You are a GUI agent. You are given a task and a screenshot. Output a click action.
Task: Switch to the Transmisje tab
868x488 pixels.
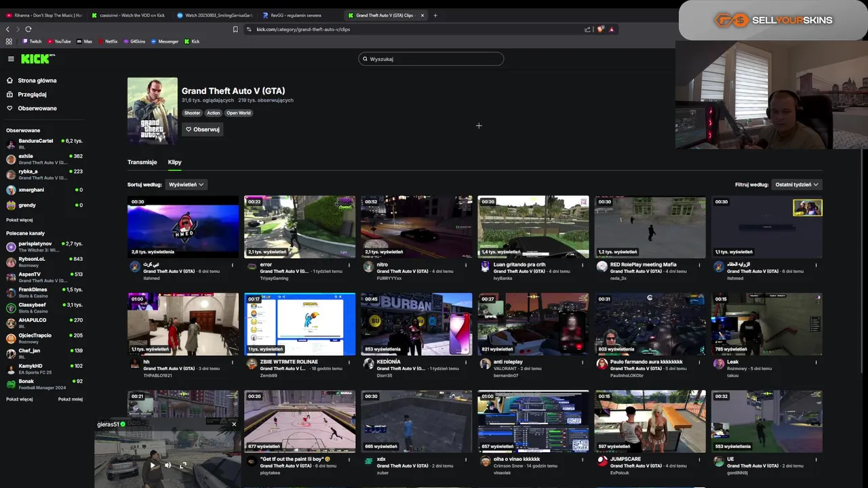click(x=142, y=162)
